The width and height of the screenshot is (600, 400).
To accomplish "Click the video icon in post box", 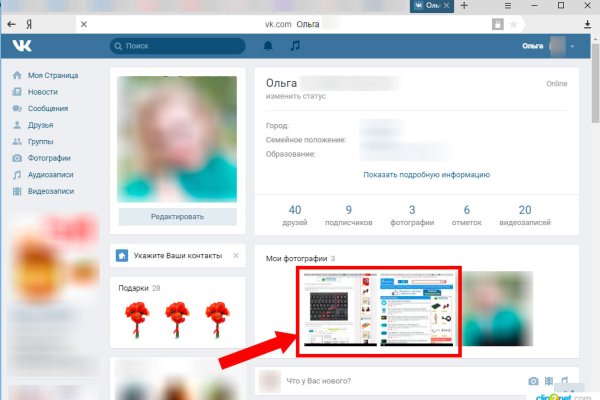I will click(549, 381).
